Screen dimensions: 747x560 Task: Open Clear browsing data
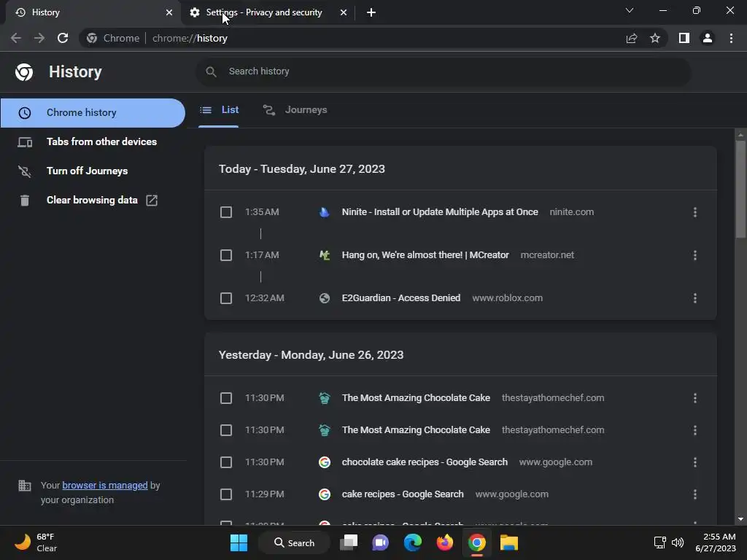pyautogui.click(x=93, y=200)
